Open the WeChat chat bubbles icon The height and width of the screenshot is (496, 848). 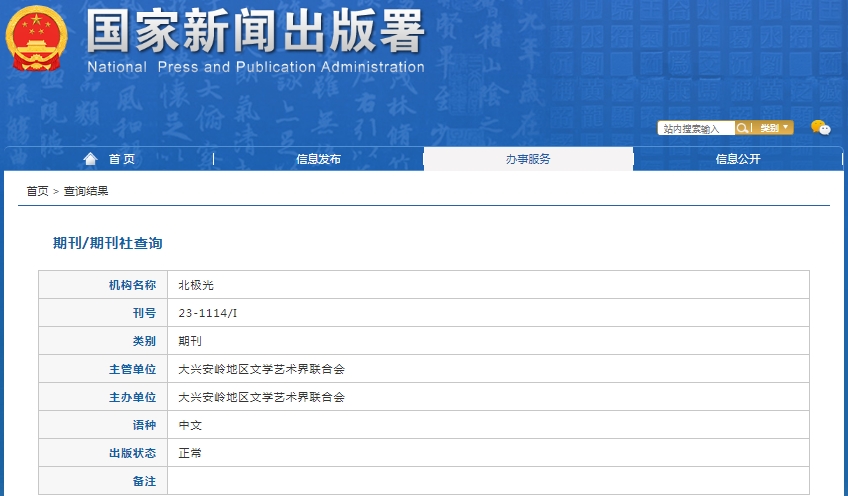coord(820,127)
